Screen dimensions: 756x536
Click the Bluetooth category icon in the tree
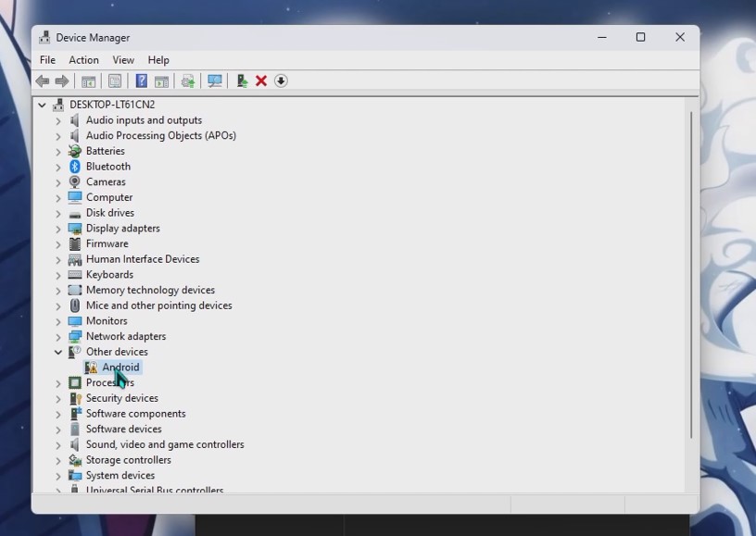(75, 167)
